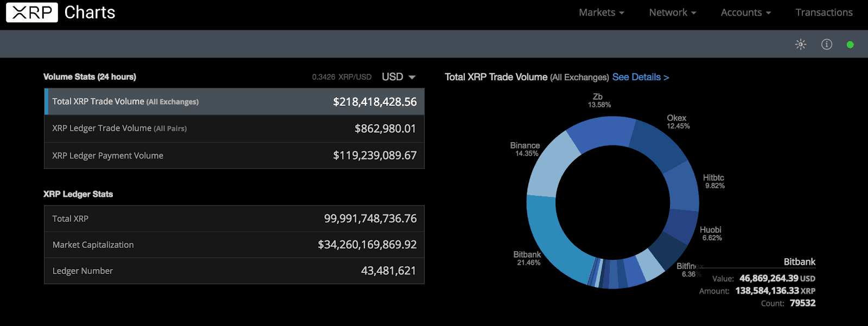Follow the See Details link

pos(641,77)
